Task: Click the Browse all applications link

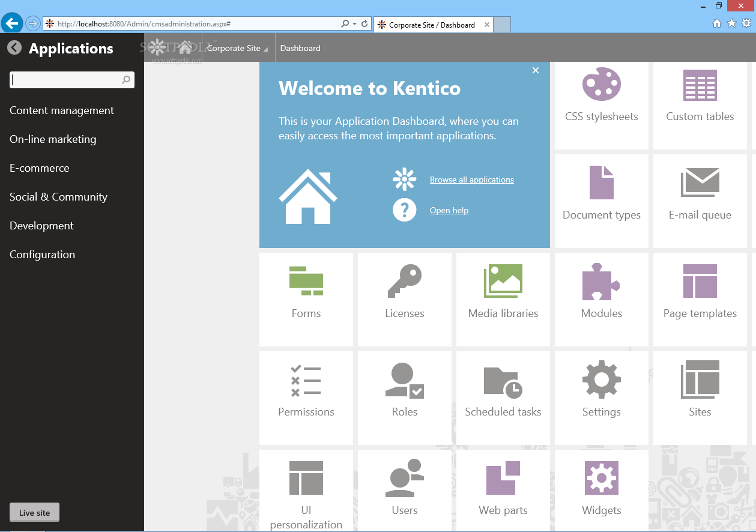Action: pos(472,180)
